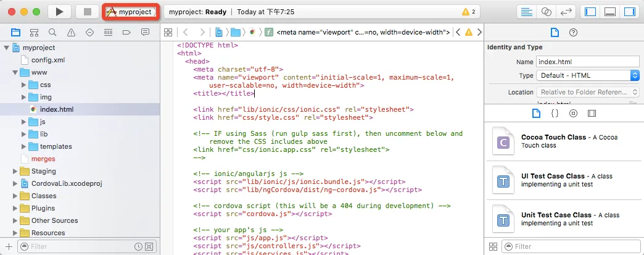Open the Type dropdown Default - HTML

click(588, 75)
